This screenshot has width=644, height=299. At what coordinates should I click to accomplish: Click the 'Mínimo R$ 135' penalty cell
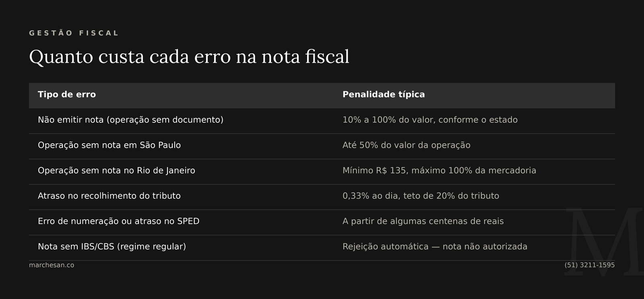click(x=439, y=171)
